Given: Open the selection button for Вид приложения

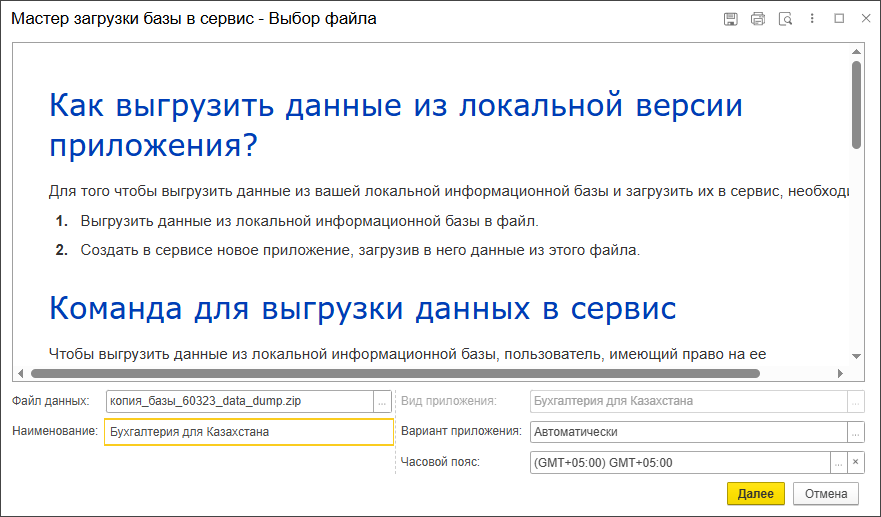Looking at the screenshot, I should coord(855,401).
